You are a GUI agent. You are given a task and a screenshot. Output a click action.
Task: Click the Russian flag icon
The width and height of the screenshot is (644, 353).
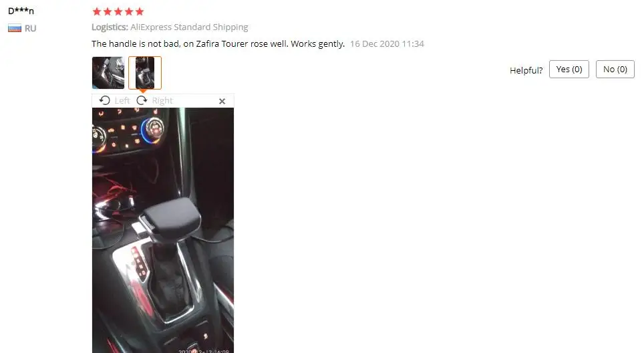click(15, 28)
